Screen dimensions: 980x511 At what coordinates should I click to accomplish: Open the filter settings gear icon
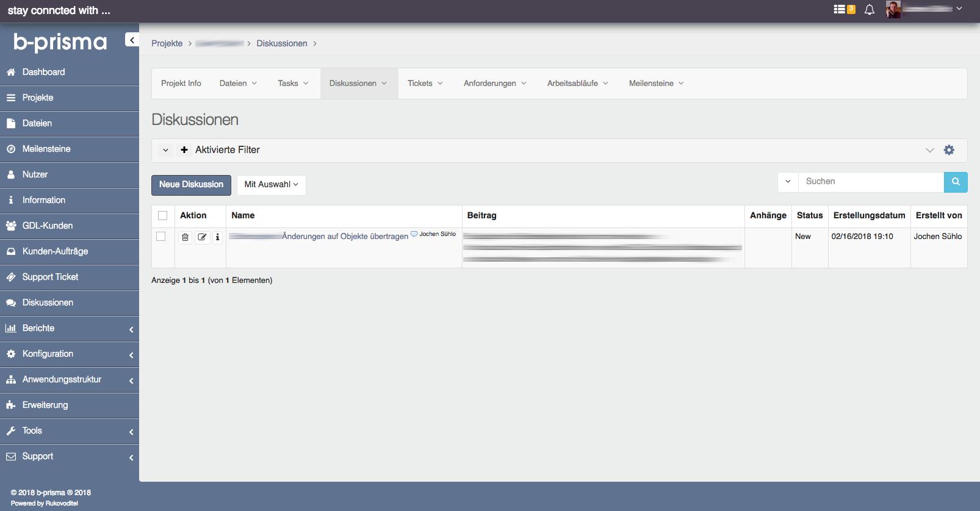(949, 150)
